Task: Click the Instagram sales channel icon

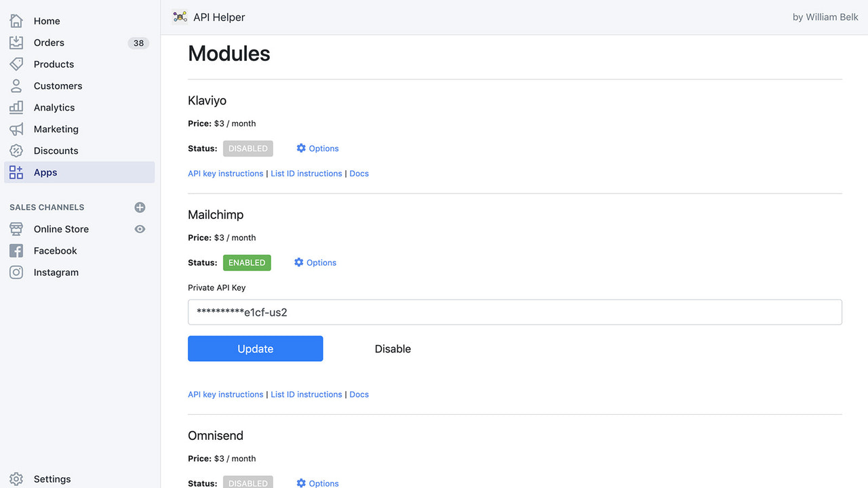Action: tap(16, 272)
